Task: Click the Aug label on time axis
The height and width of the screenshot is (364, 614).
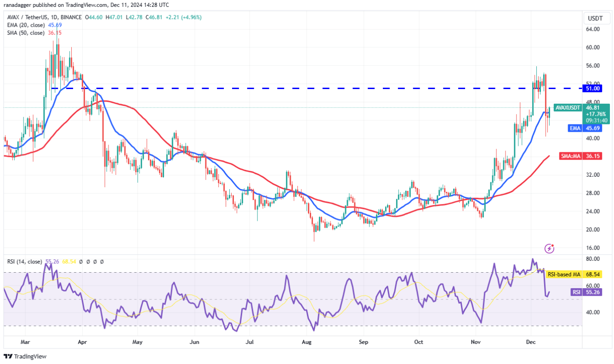Action: pyautogui.click(x=307, y=342)
